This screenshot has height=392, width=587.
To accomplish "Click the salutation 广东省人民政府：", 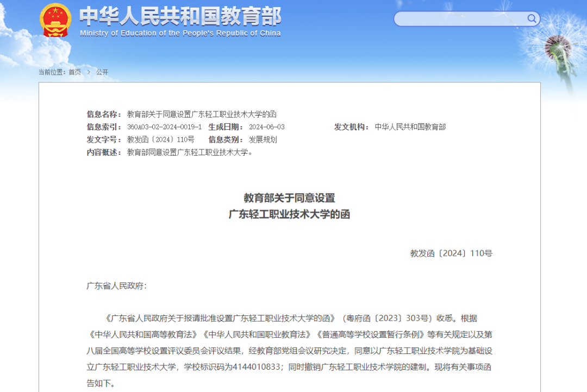I will (x=116, y=286).
